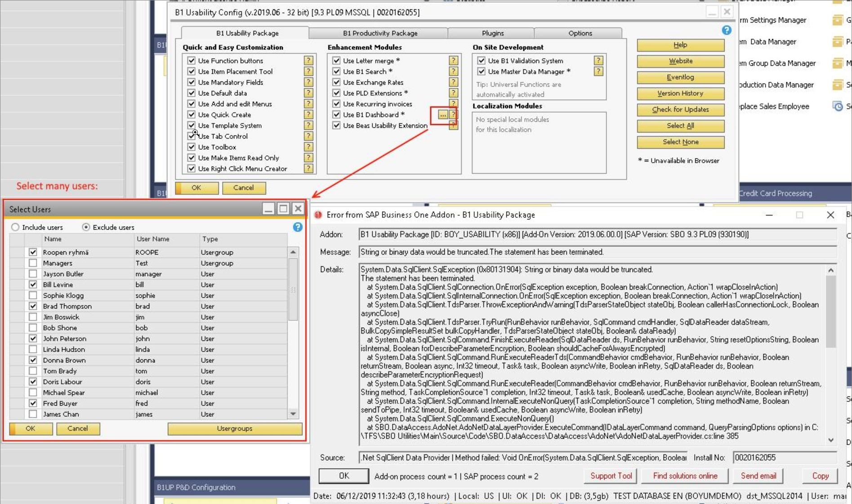The height and width of the screenshot is (504, 852).
Task: Click Check for Updates button
Action: pyautogui.click(x=680, y=110)
